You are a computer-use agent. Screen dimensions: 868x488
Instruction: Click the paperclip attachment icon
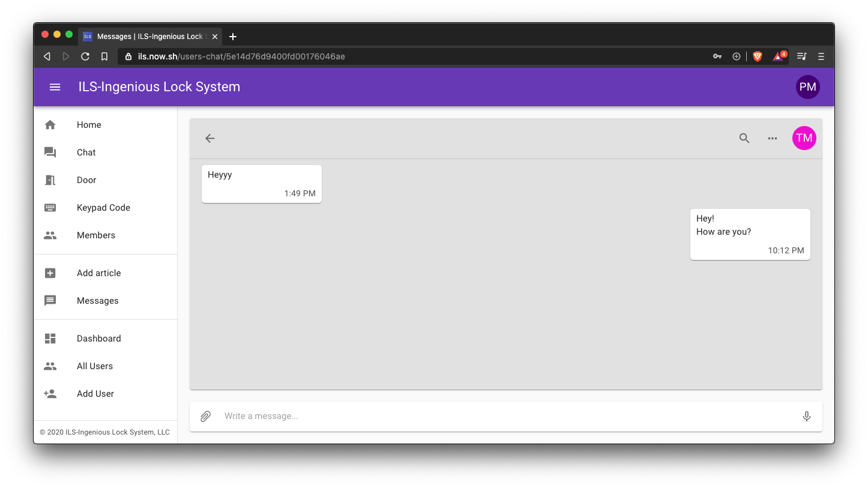(205, 416)
